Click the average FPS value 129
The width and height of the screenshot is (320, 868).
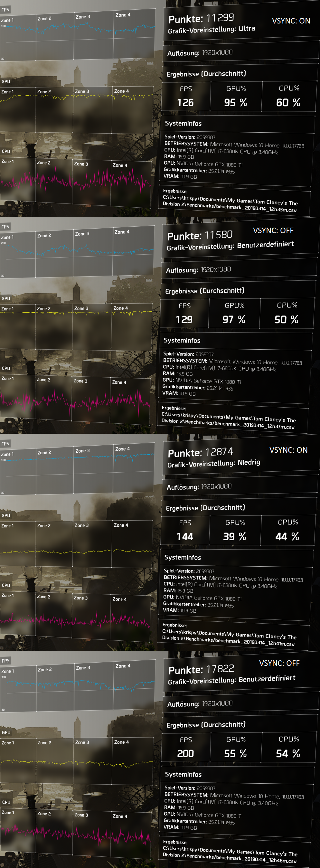184,320
